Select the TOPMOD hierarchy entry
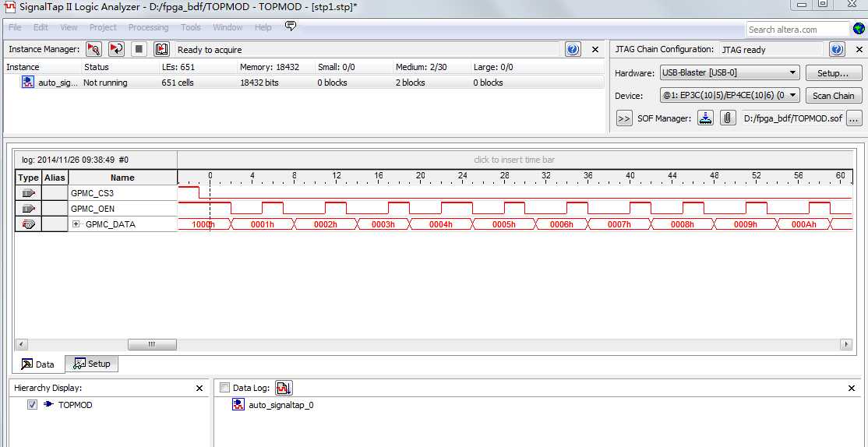The height and width of the screenshot is (447, 868). [76, 405]
